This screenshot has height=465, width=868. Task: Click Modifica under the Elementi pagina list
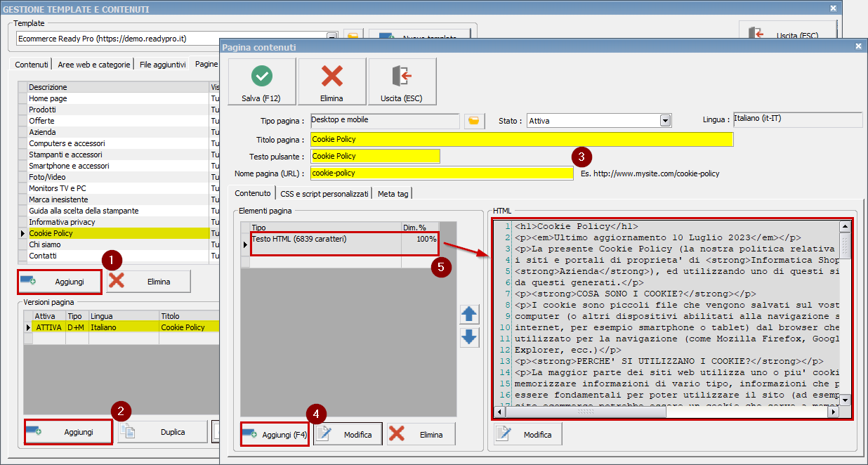348,435
